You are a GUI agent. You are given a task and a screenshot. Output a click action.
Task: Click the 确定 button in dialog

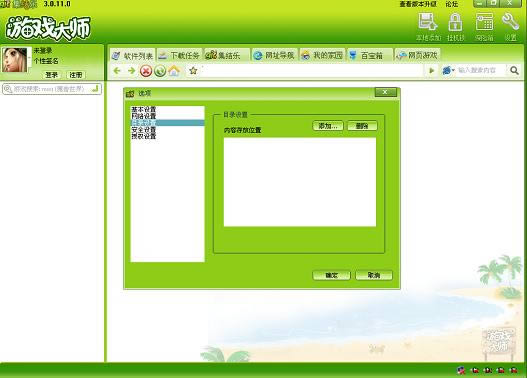(x=331, y=276)
